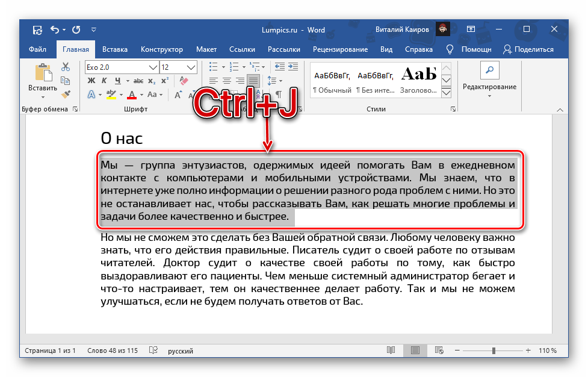
Task: Click the Clear Formatting eraser icon
Action: 184,81
